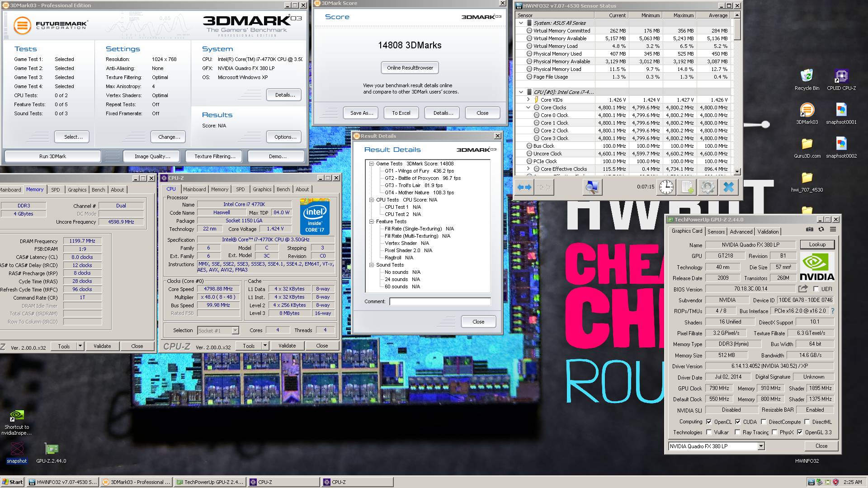Open HWiNFO32 settings via the gear icon
868x488 pixels.
708,187
